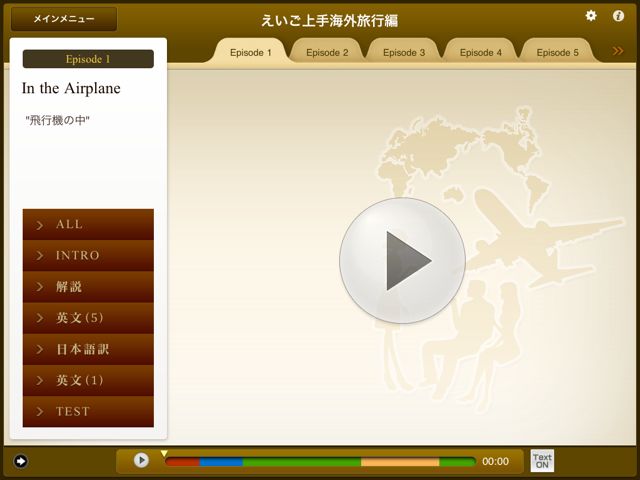
Task: Open the settings gear icon
Action: pos(591,16)
